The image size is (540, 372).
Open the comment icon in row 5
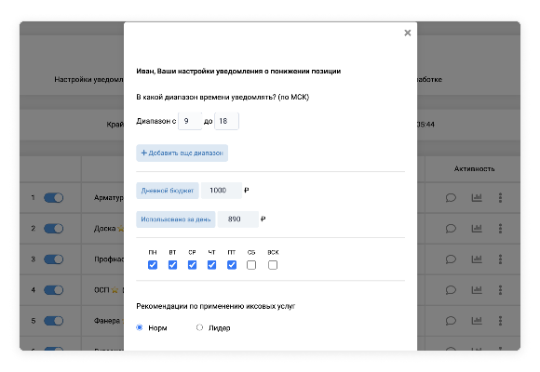pos(451,321)
